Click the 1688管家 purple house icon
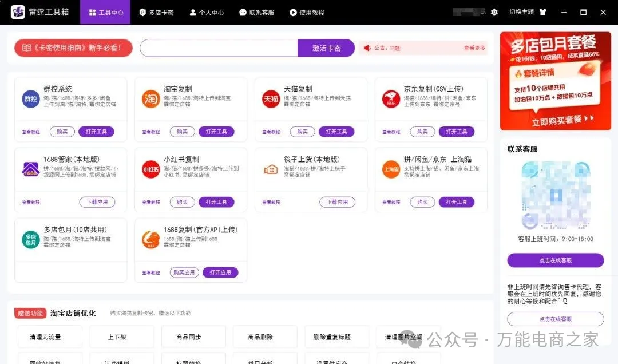Viewport: 618px width, 364px height. tap(30, 169)
